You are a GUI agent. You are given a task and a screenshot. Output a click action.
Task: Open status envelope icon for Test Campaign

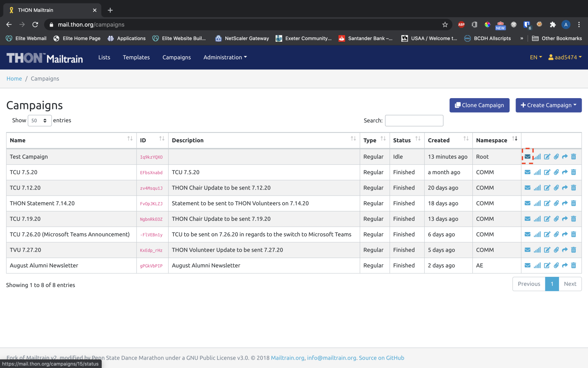tap(527, 157)
